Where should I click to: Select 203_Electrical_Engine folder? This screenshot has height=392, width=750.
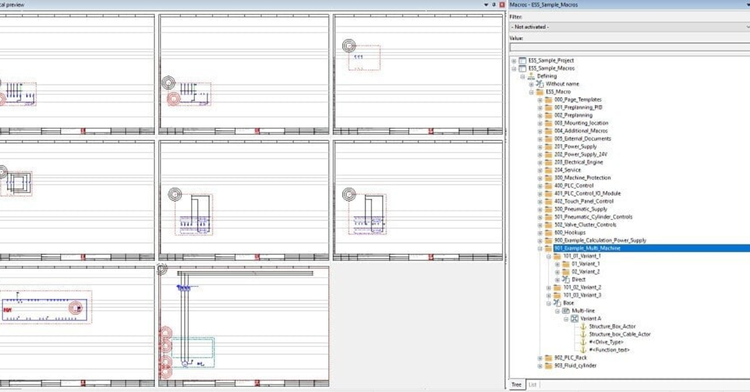[579, 162]
